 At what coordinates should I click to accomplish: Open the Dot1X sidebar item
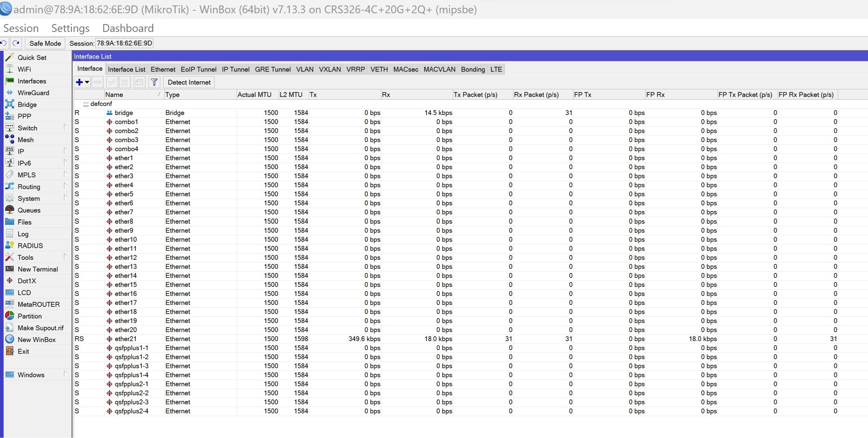coord(26,281)
